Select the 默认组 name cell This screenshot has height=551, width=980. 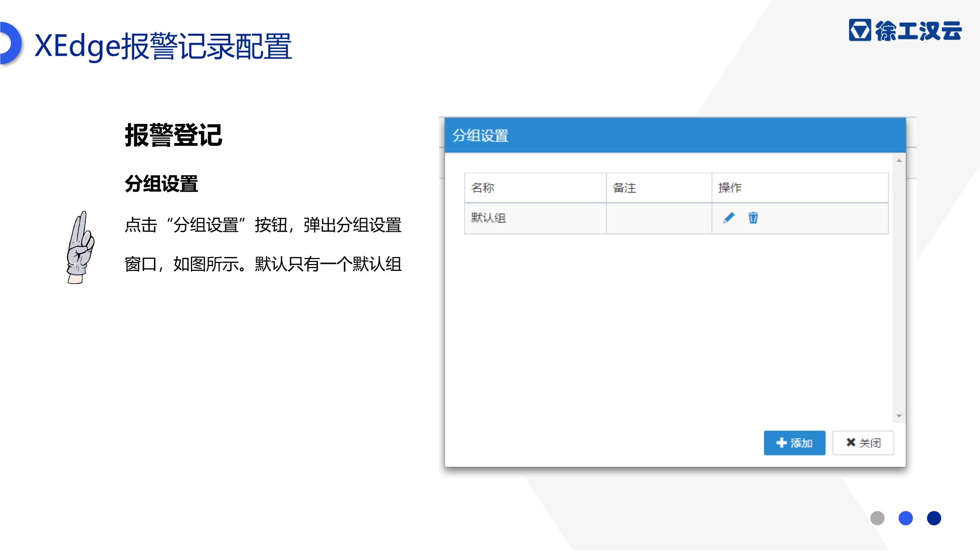[x=535, y=218]
